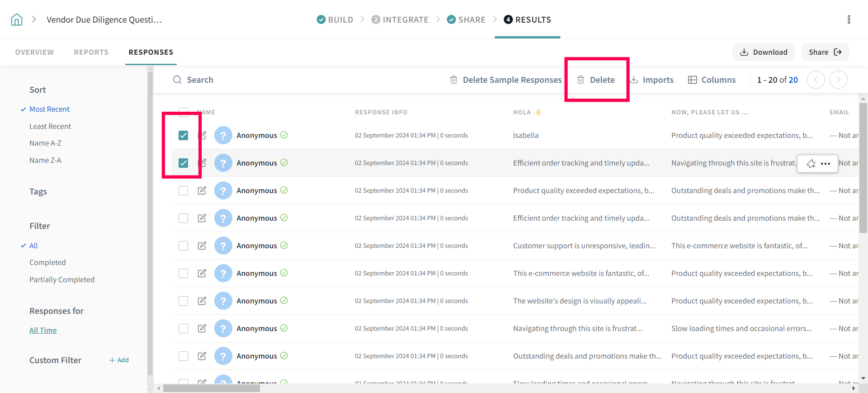Open the Columns configuration
Image resolution: width=868 pixels, height=393 pixels.
click(712, 80)
